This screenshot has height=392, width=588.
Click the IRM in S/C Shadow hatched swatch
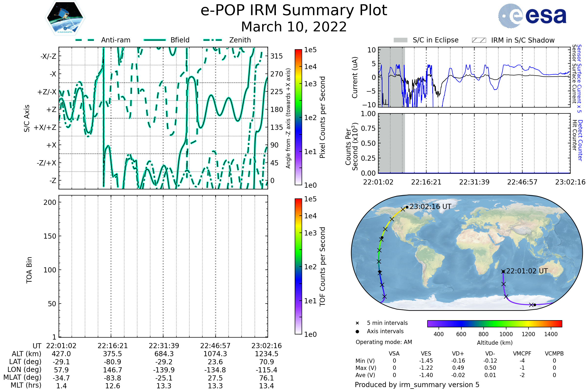[479, 40]
